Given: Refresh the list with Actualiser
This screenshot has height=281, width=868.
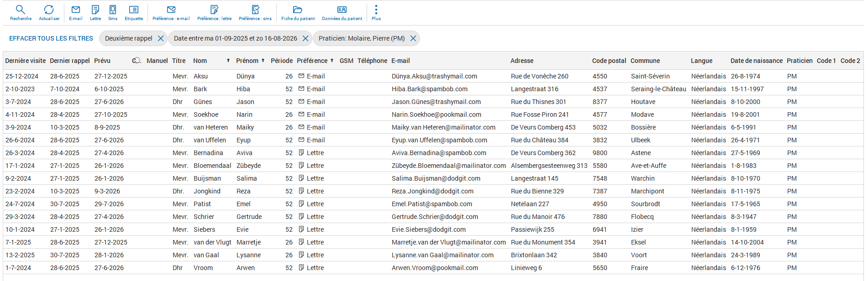Looking at the screenshot, I should point(49,13).
